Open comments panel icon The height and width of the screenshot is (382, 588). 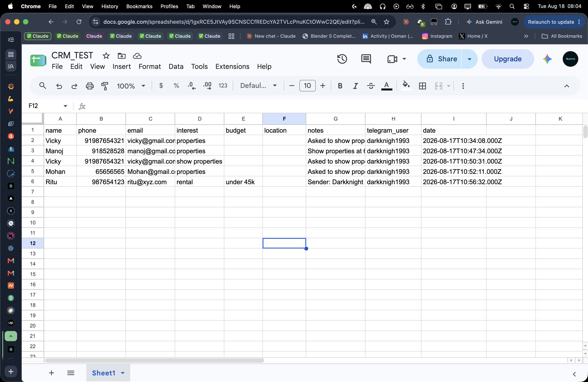click(366, 59)
